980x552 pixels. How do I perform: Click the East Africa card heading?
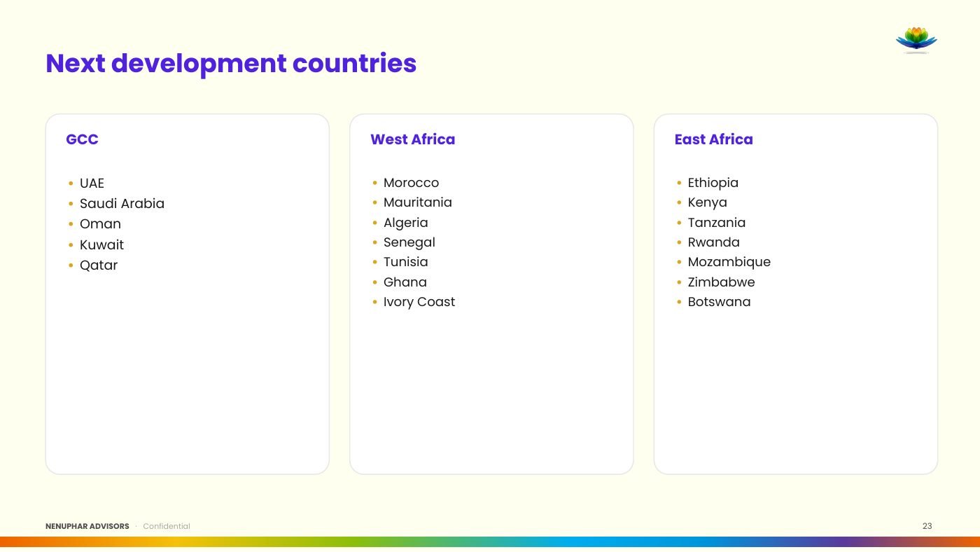pos(713,139)
